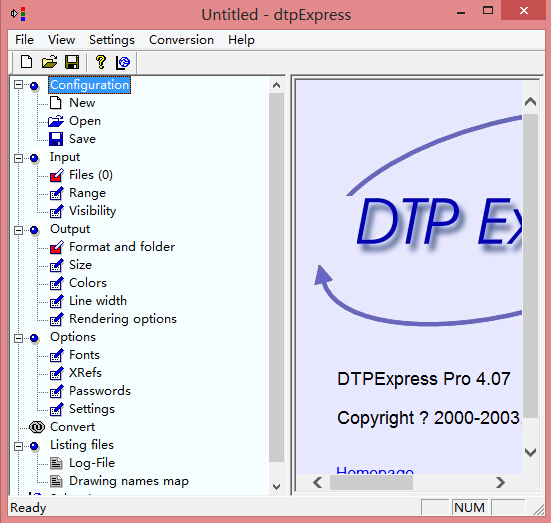Click the Ready text in status bar
Screen dimensions: 551x523
(28, 508)
